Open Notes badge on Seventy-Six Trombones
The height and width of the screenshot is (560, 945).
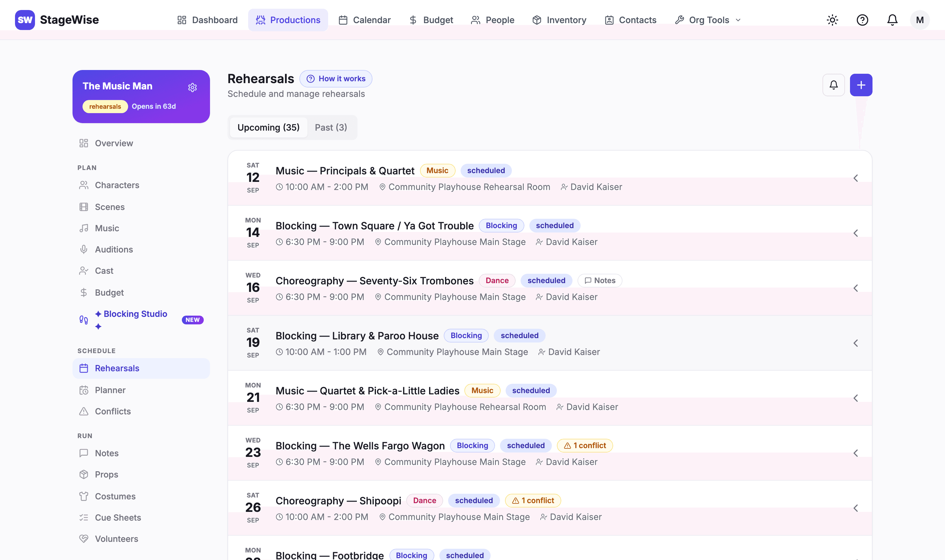pos(600,280)
